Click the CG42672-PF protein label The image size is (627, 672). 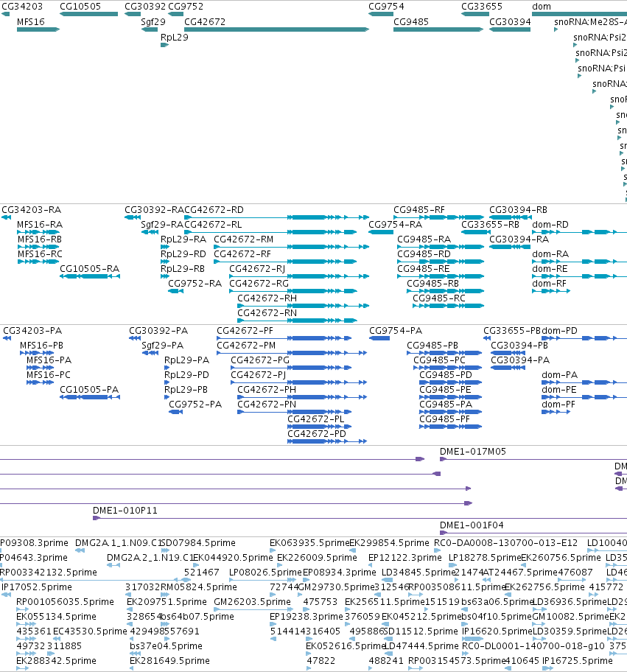tap(245, 331)
